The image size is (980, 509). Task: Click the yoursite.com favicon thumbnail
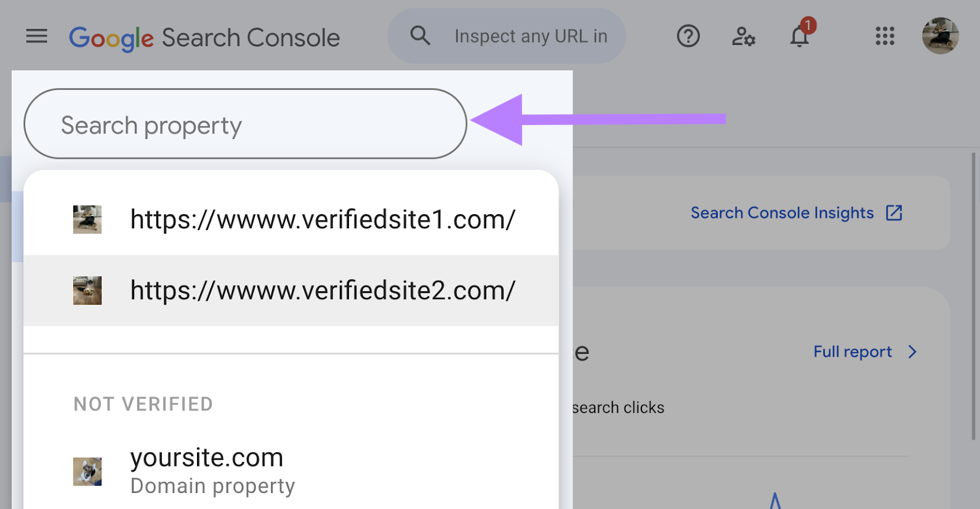87,471
